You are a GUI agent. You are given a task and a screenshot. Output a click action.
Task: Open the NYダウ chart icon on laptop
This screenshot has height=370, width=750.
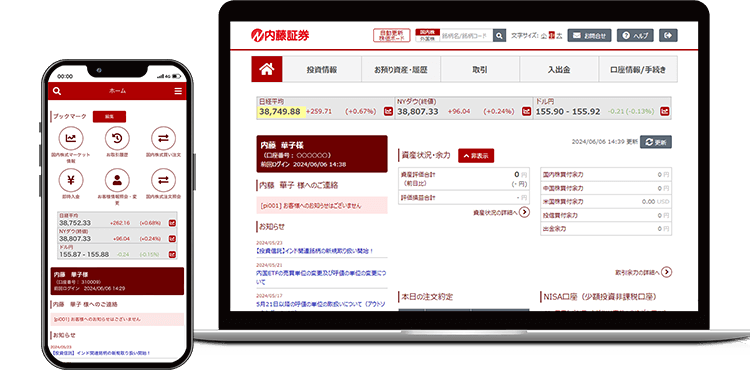(x=527, y=111)
